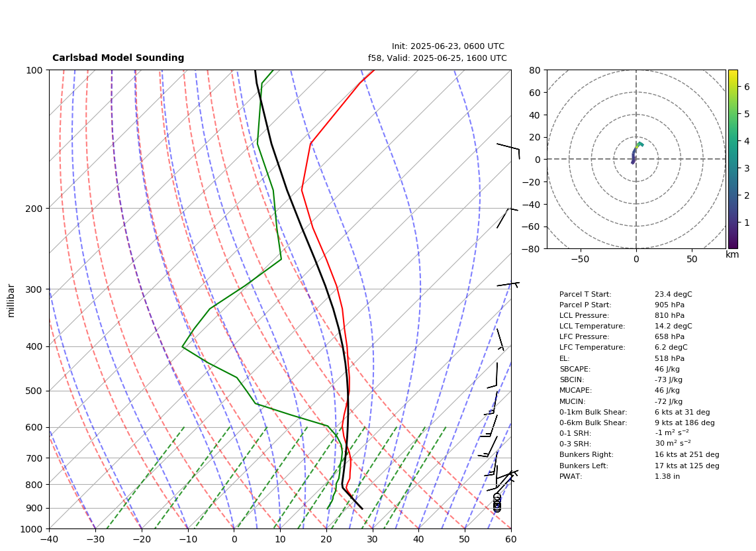This screenshot has height=551, width=756.
Task: Select the "−10" temperature tick label
Action: [187, 540]
